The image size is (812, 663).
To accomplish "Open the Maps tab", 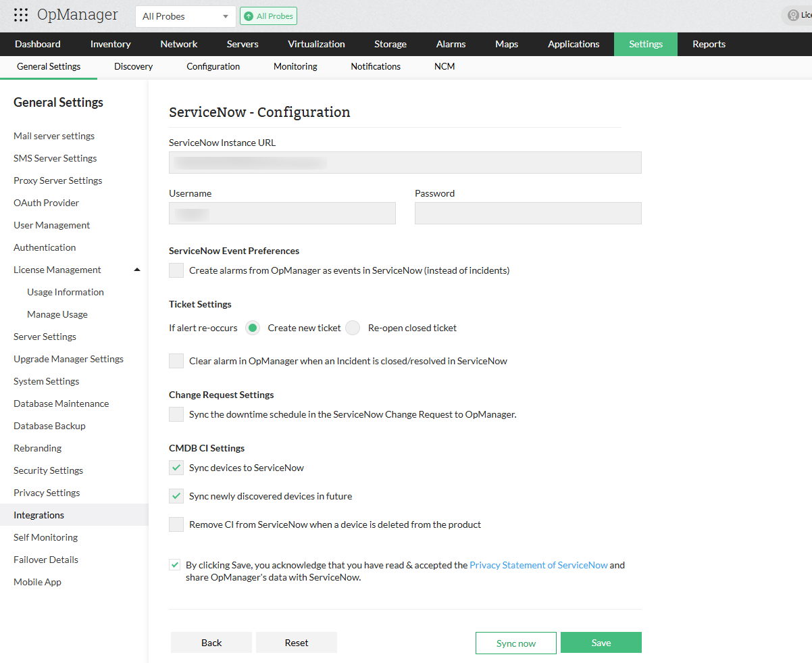I will [x=507, y=44].
